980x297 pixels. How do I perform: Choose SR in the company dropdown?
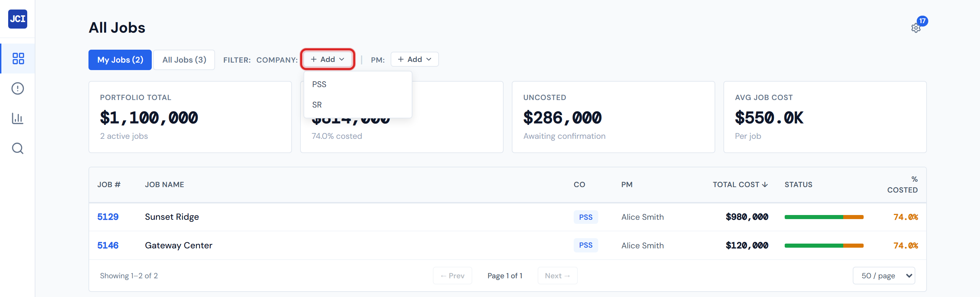click(x=317, y=105)
